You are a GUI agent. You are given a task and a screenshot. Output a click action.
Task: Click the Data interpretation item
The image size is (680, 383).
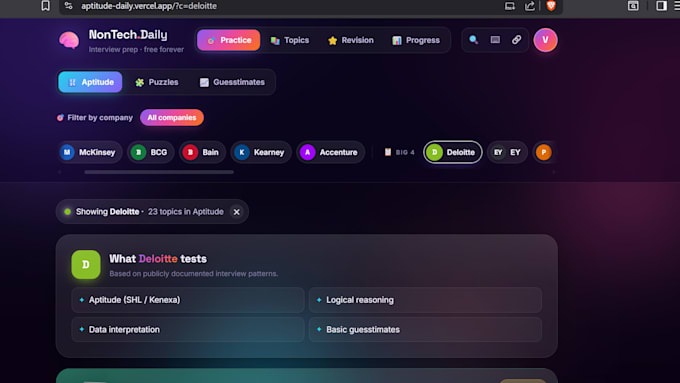[x=188, y=330]
